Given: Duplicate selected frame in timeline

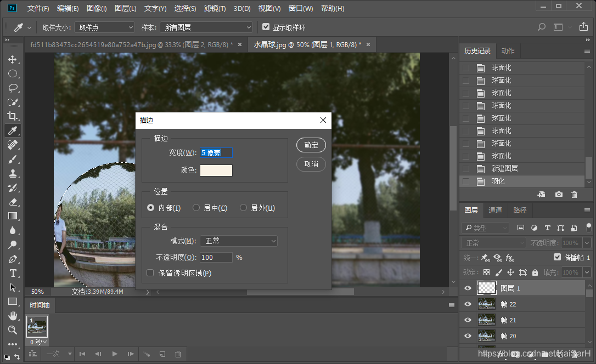Looking at the screenshot, I should tap(162, 354).
